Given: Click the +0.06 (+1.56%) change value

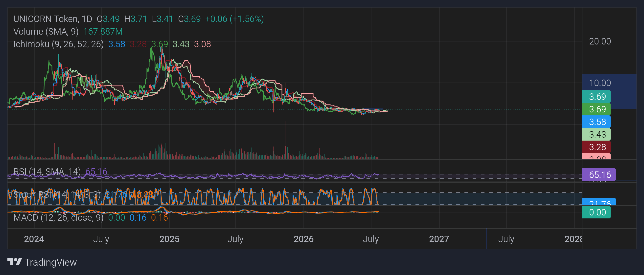Looking at the screenshot, I should [x=234, y=19].
